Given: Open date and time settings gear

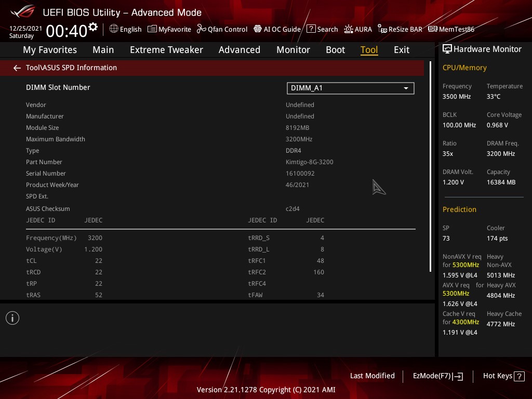Looking at the screenshot, I should pyautogui.click(x=93, y=27).
